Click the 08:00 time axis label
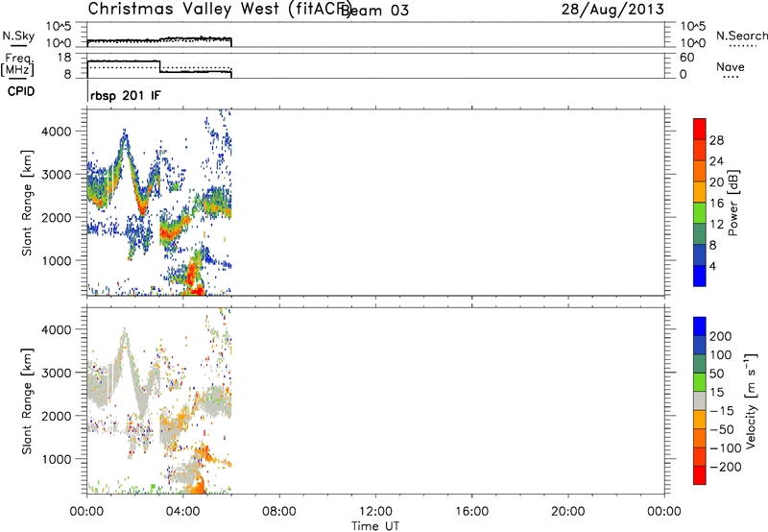 pyautogui.click(x=279, y=512)
